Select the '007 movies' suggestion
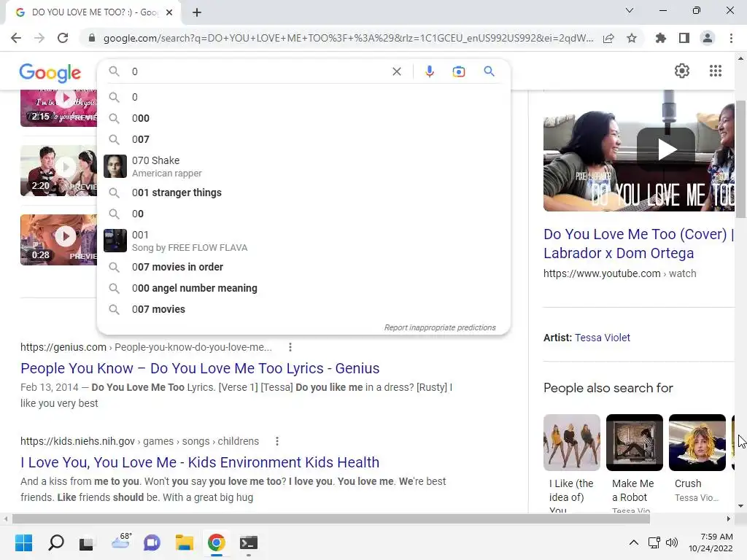This screenshot has height=560, width=747. click(x=303, y=309)
